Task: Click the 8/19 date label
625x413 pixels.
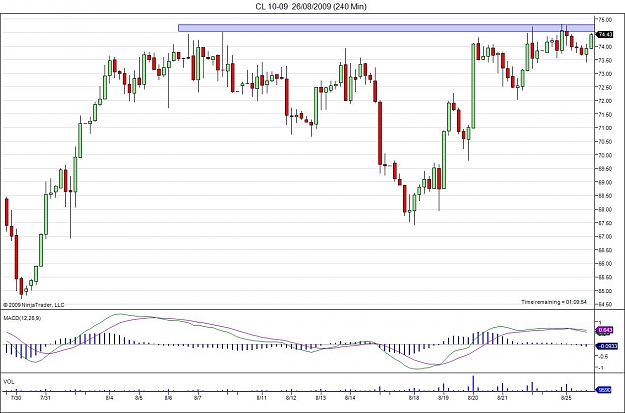Action: tap(443, 398)
